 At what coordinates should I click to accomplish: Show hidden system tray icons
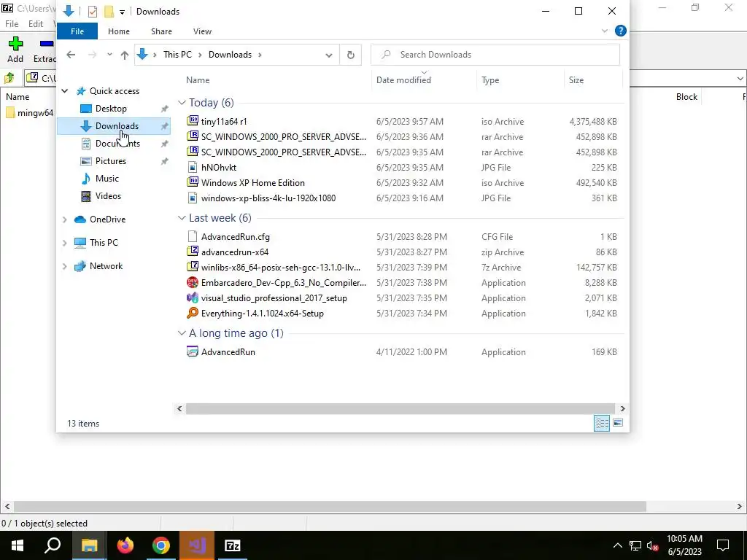click(617, 545)
